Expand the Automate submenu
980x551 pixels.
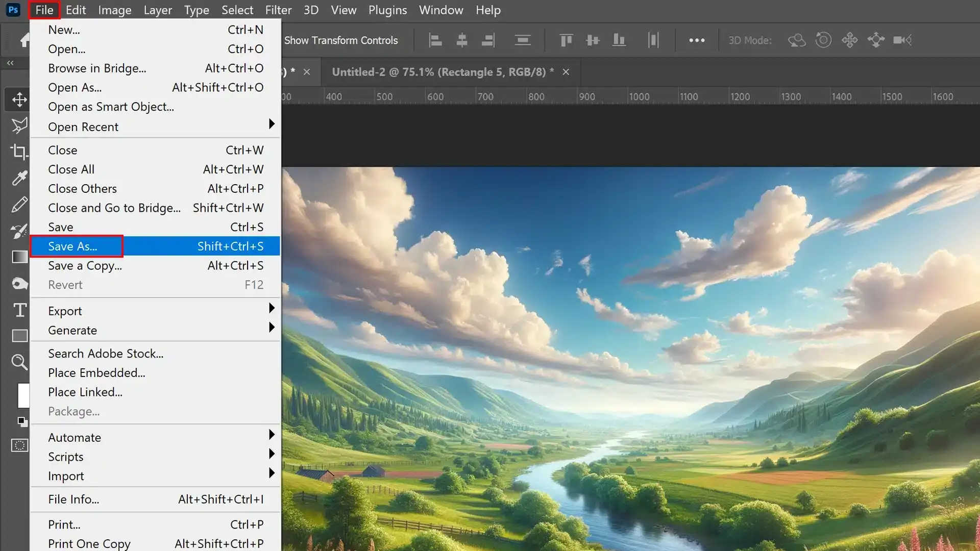pyautogui.click(x=155, y=437)
